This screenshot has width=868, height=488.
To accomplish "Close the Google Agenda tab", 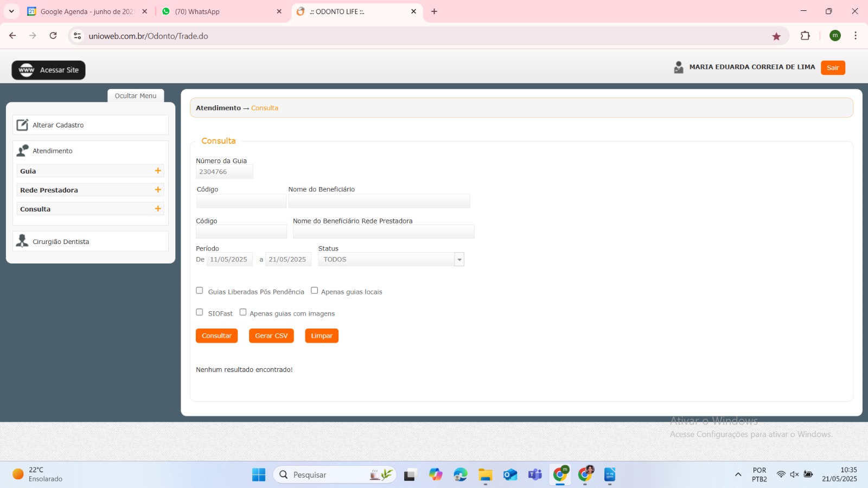I will coord(144,11).
